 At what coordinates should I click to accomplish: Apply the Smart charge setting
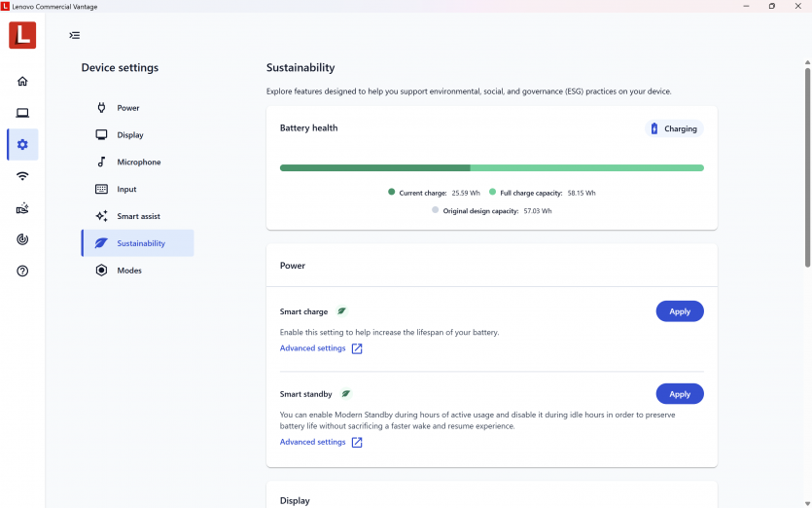[x=680, y=311]
